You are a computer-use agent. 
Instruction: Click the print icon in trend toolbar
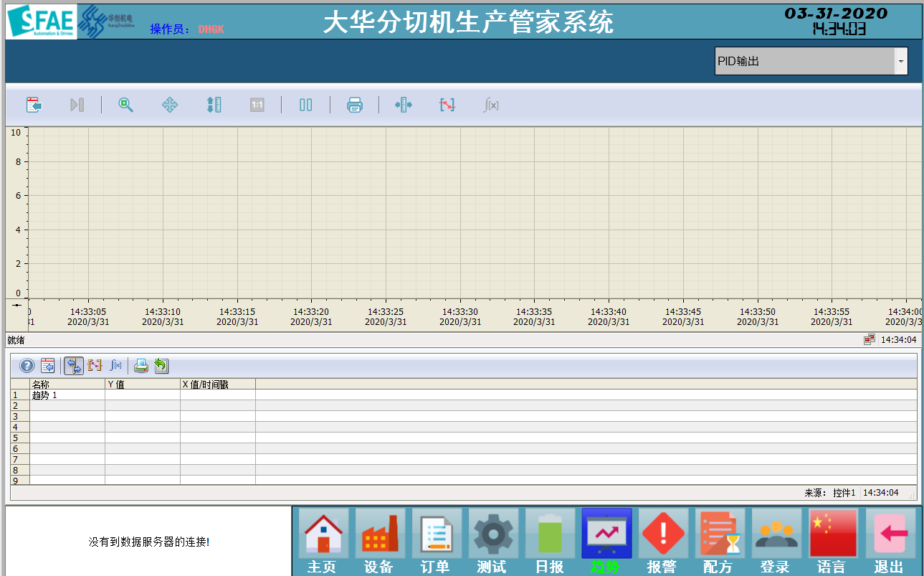[355, 105]
